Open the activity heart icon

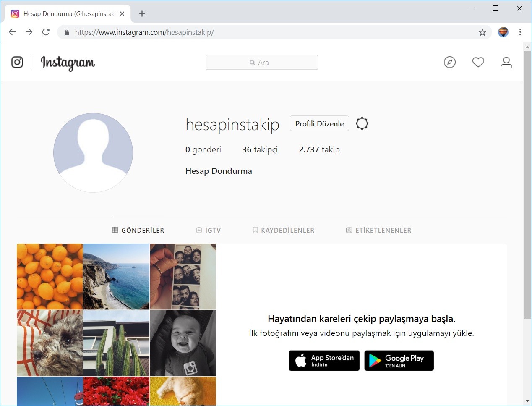click(478, 62)
